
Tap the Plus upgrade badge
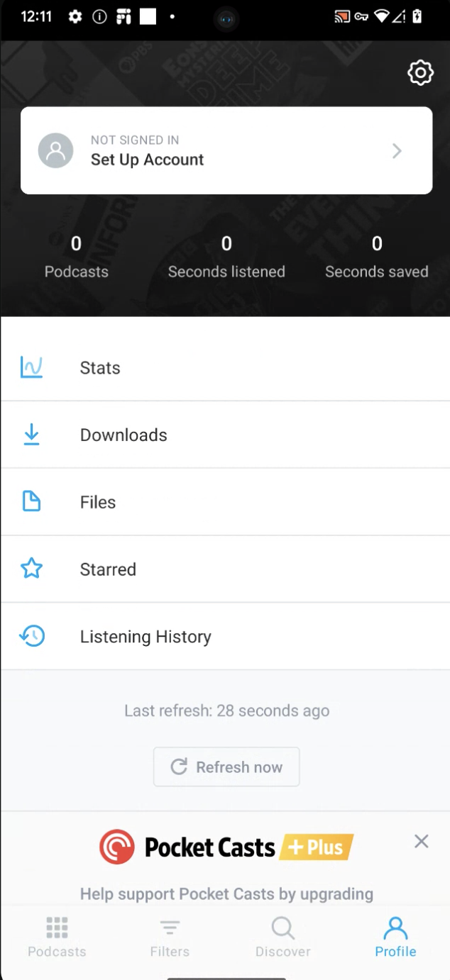coord(317,847)
